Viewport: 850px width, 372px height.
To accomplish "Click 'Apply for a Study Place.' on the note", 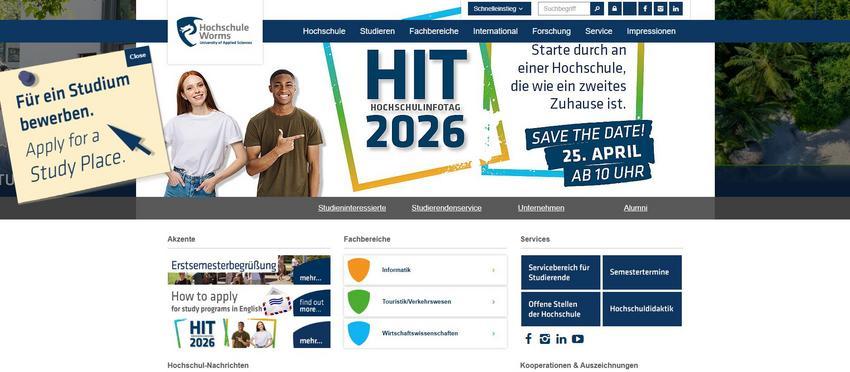I will [75, 156].
